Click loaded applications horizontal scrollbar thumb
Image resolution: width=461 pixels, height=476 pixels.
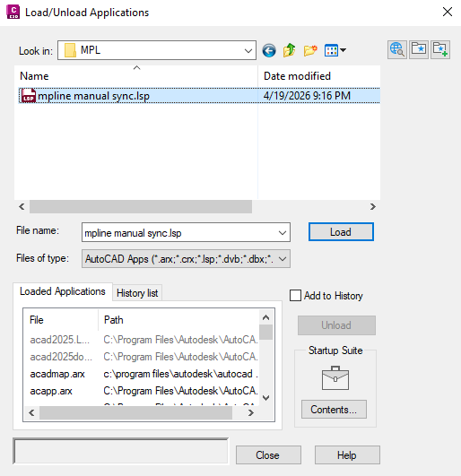pyautogui.click(x=135, y=413)
